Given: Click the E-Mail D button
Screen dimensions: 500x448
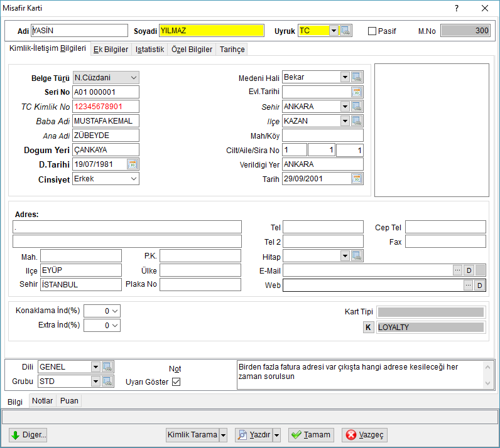Looking at the screenshot, I should click(x=469, y=270).
